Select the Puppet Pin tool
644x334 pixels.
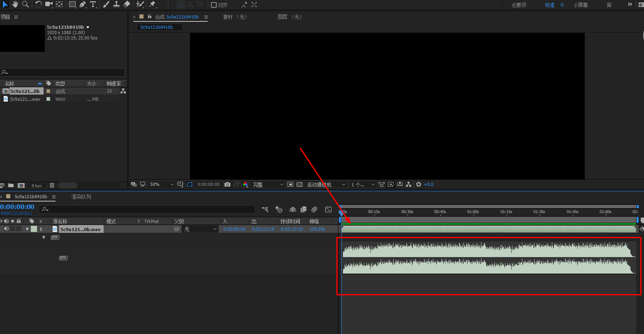click(x=153, y=4)
